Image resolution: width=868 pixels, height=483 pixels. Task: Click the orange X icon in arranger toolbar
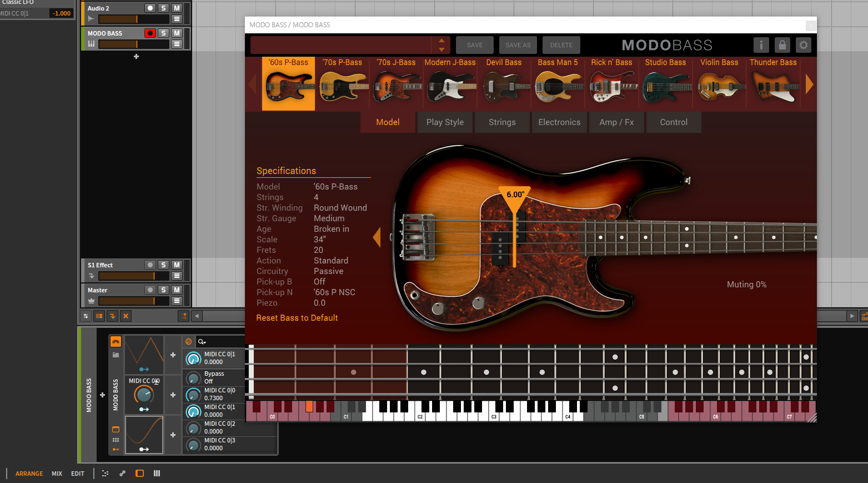[x=126, y=316]
